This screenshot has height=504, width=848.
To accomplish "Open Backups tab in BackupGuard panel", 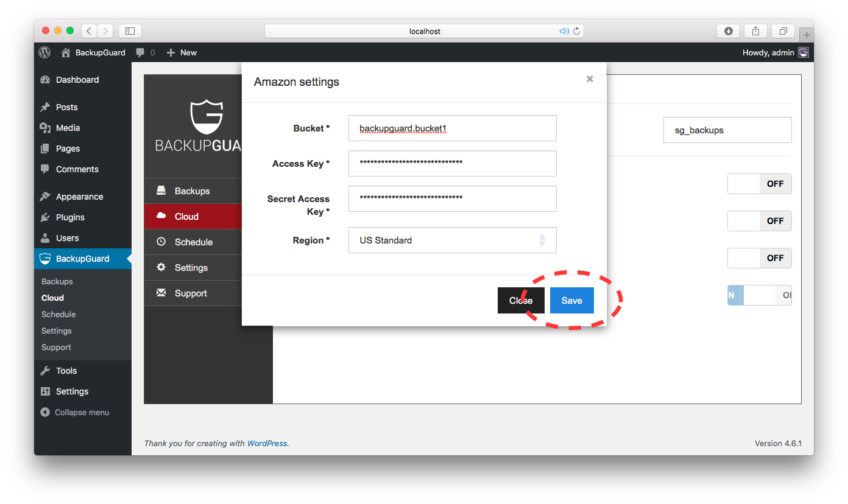I will 193,191.
